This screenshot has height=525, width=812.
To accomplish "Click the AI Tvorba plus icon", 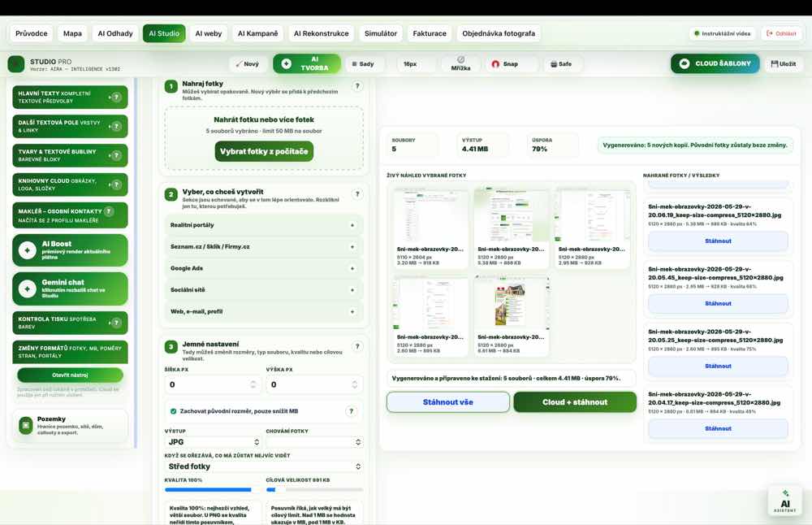I will (287, 63).
